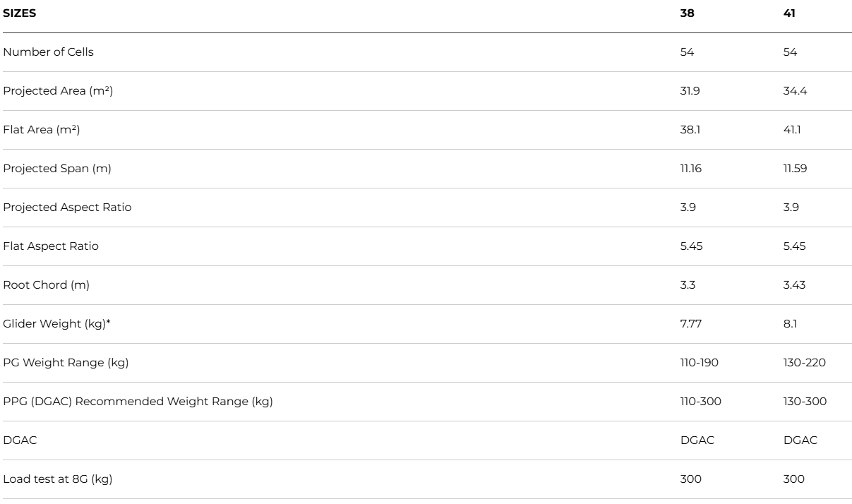
Task: Click the Flat Area value 41.1
Action: coord(793,130)
